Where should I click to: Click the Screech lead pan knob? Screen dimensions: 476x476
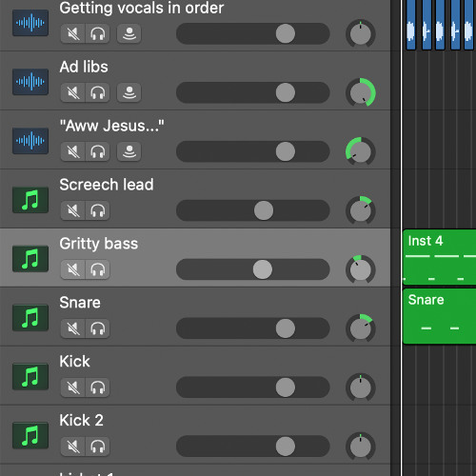point(361,210)
